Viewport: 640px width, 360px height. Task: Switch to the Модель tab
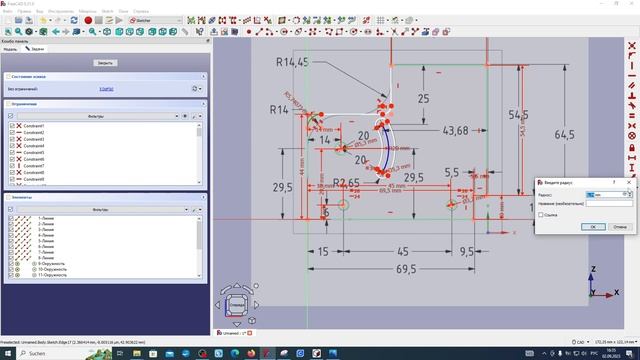pos(11,49)
